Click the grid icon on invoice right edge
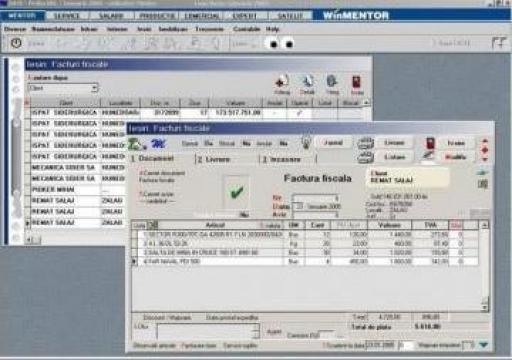Viewport: 512px width, 360px height. tap(483, 184)
